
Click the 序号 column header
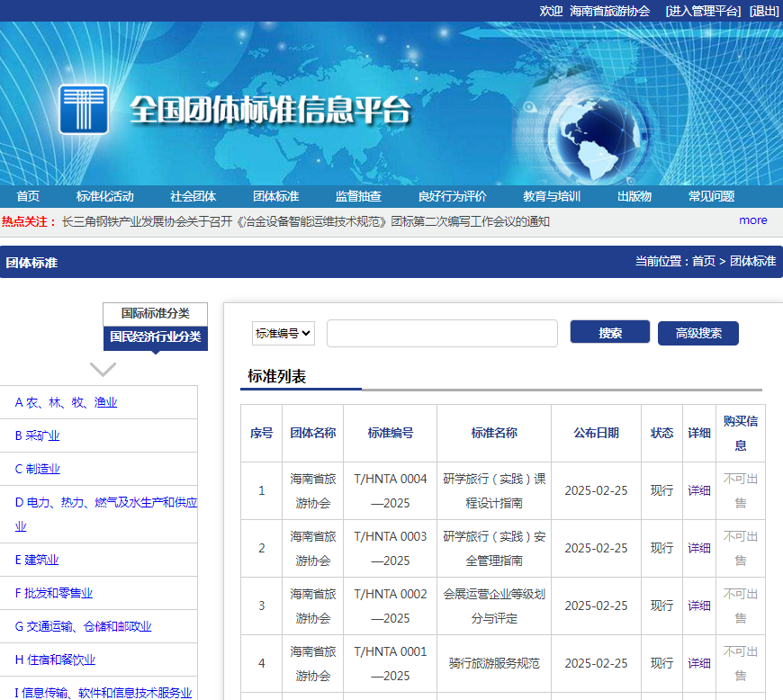(x=262, y=433)
